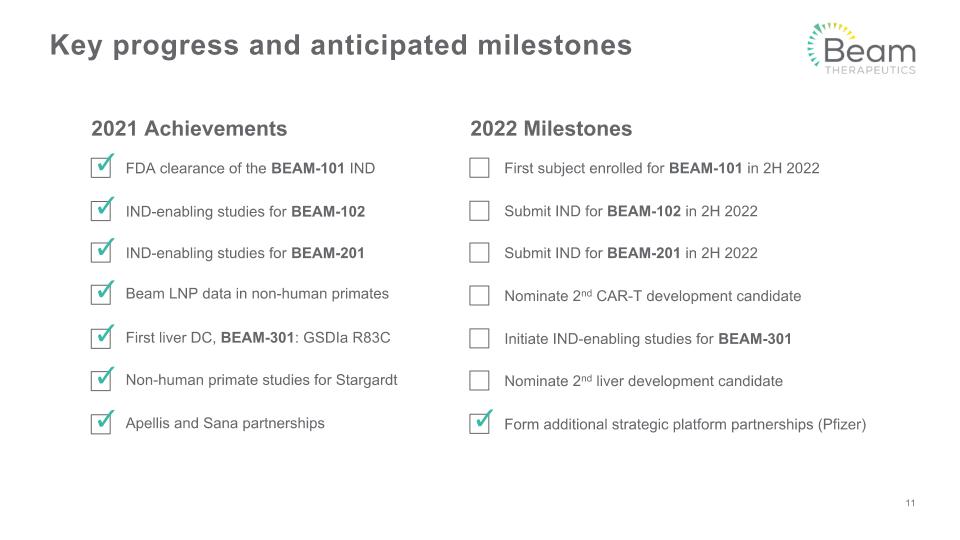This screenshot has height=540, width=960.
Task: Click the Beam Therapeutics logo
Action: click(x=861, y=49)
